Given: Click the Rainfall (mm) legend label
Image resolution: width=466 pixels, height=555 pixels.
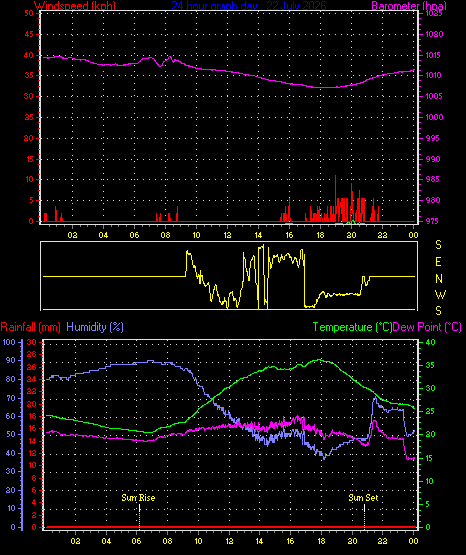Looking at the screenshot, I should tap(30, 327).
